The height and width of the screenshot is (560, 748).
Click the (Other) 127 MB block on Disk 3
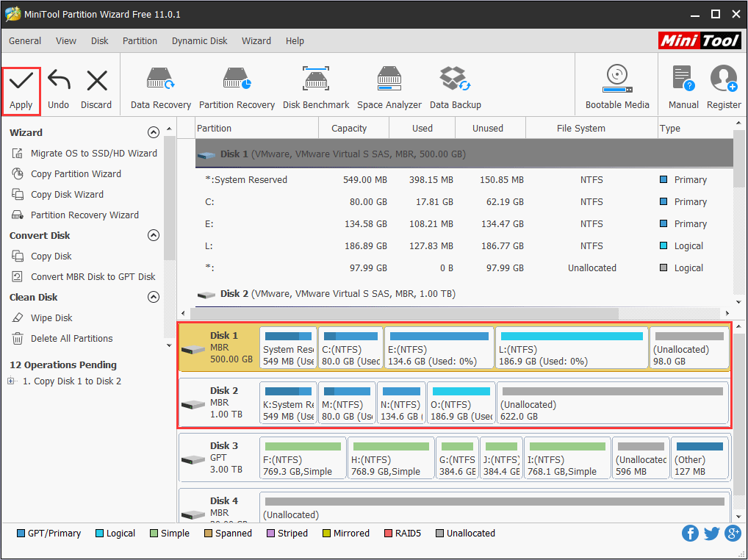tap(700, 458)
